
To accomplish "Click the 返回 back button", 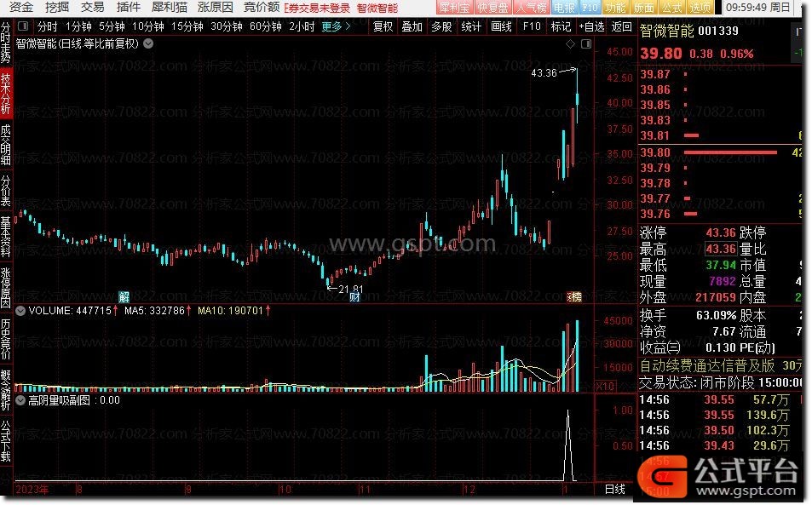I will point(621,26).
